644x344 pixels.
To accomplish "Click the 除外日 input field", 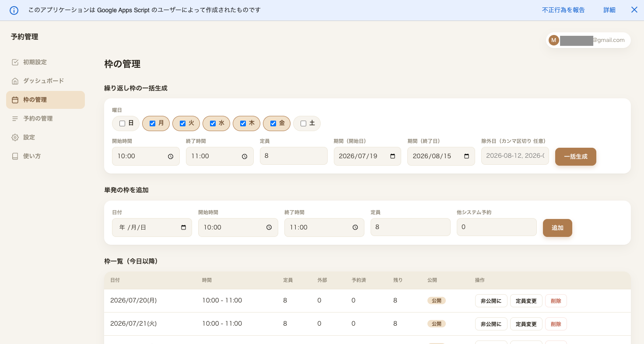I will 515,156.
